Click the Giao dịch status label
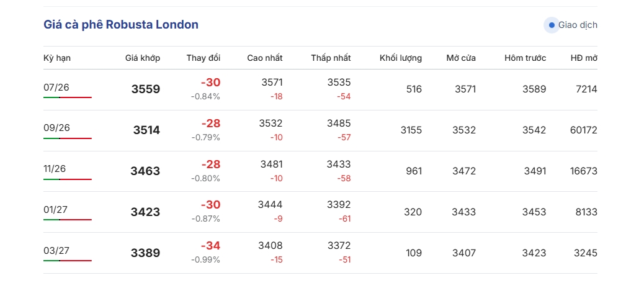The width and height of the screenshot is (644, 288). 578,25
